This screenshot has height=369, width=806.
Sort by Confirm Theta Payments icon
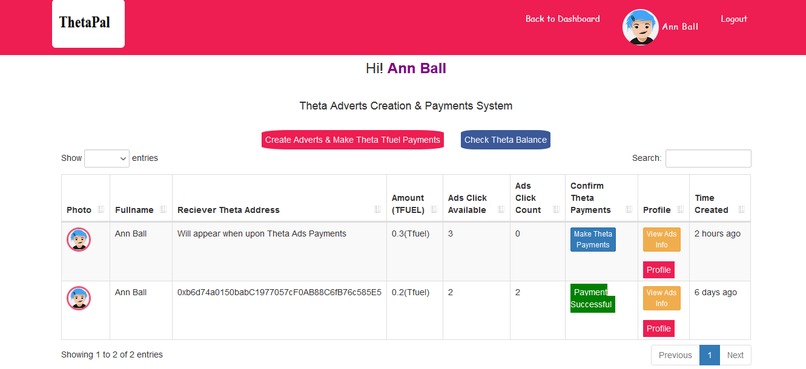pyautogui.click(x=629, y=209)
